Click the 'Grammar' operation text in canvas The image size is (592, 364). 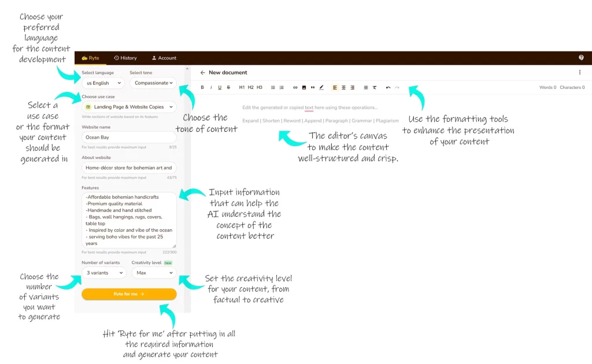(362, 121)
